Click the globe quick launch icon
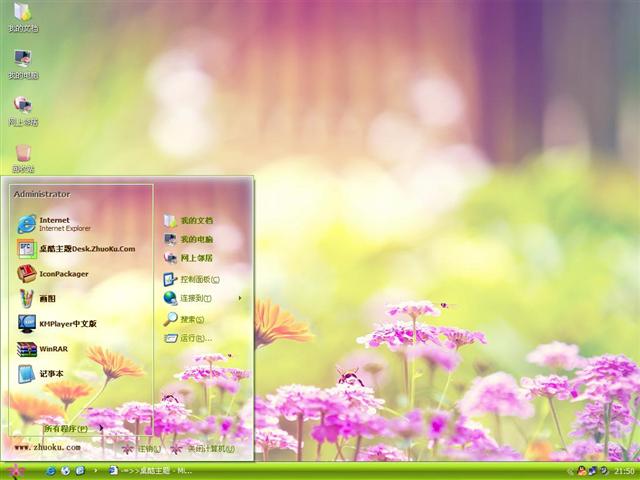Screen dimensions: 640x480 click(x=65, y=471)
